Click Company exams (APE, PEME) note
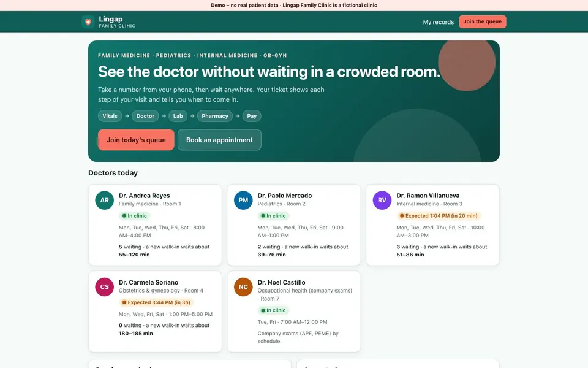 [x=298, y=337]
